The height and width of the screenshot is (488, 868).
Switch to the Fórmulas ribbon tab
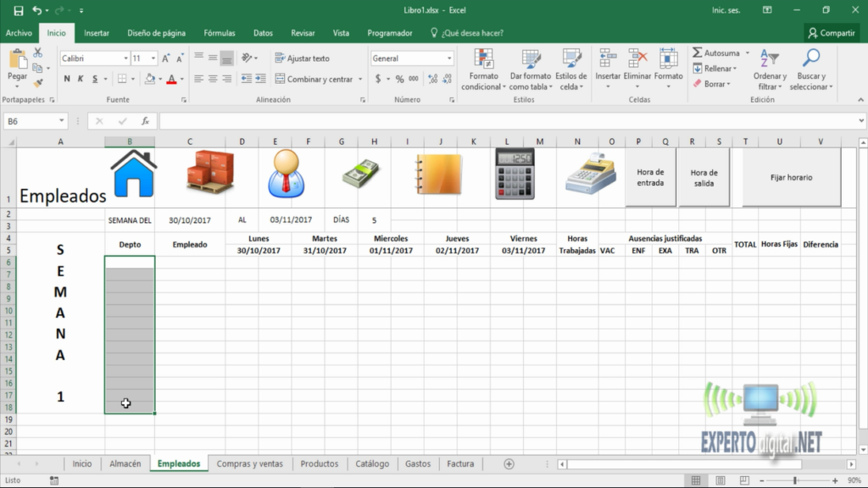tap(219, 32)
